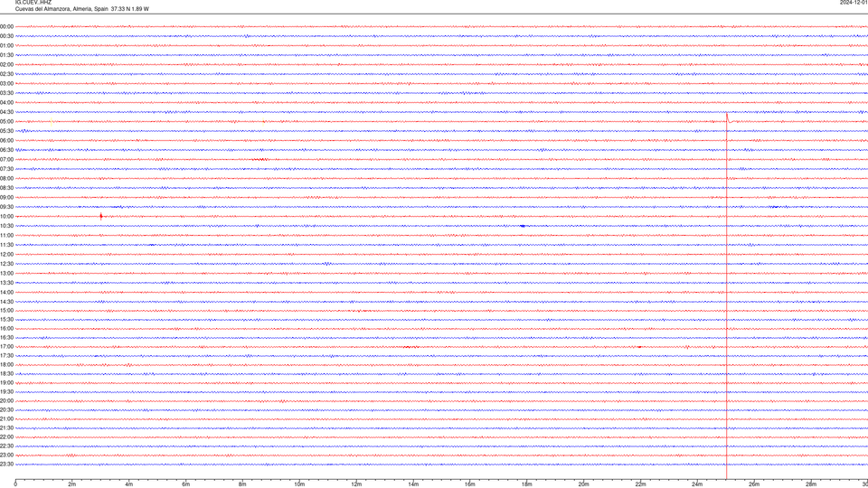Select the 11:00 trace label
This screenshot has width=868, height=488.
click(6, 236)
